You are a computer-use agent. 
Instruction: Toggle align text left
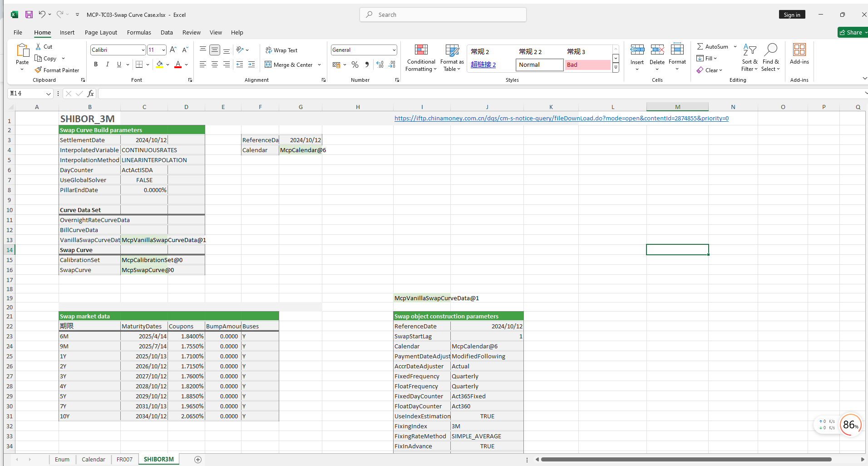tap(203, 64)
